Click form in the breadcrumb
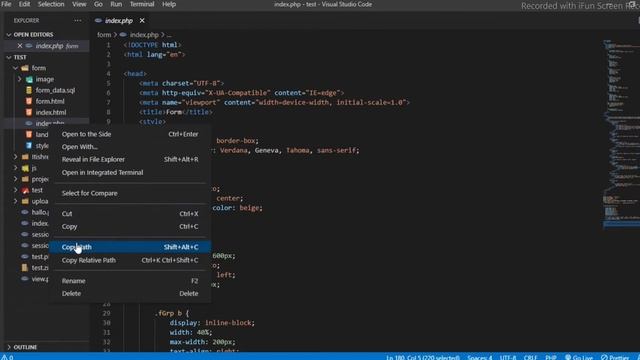 click(x=104, y=35)
